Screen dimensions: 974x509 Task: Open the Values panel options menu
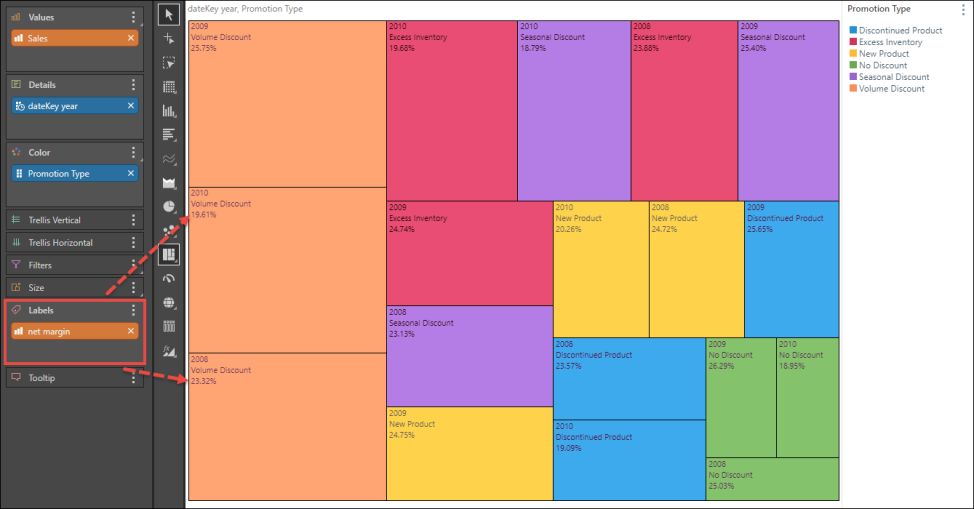[x=134, y=17]
